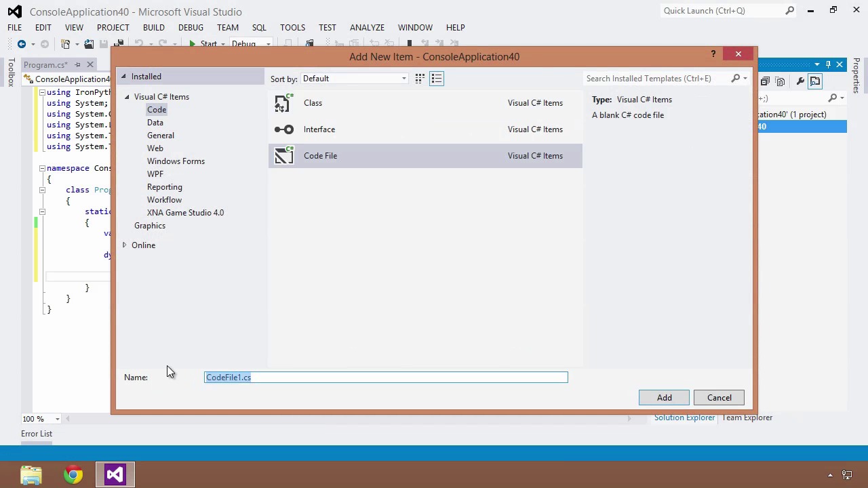Click the Open File toolbar icon
868x488 pixels.
pyautogui.click(x=89, y=44)
